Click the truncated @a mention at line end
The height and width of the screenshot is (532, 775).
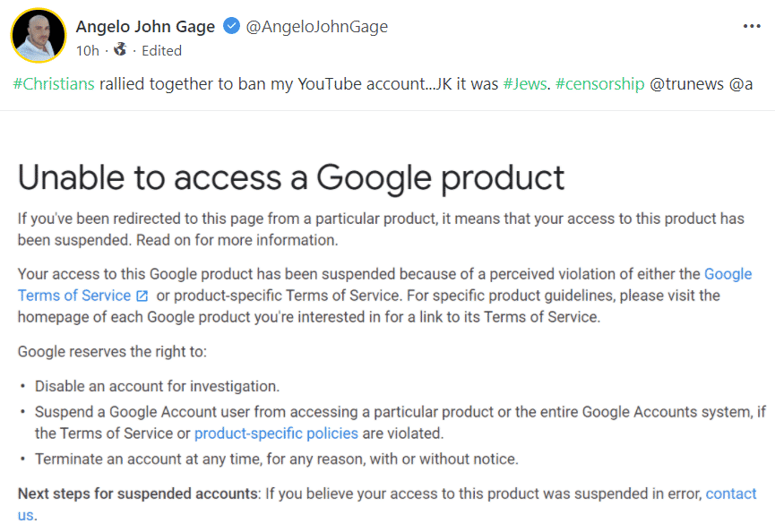[741, 84]
